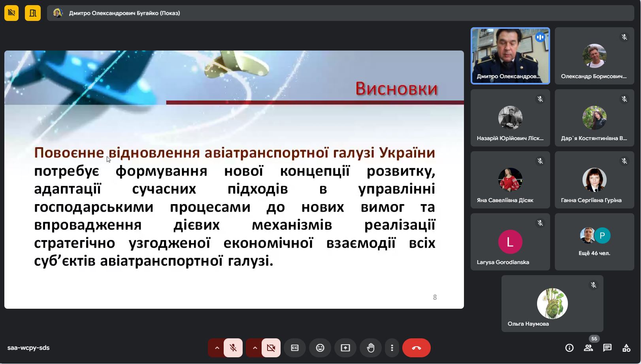Expand video settings arrow beside camera

click(255, 348)
